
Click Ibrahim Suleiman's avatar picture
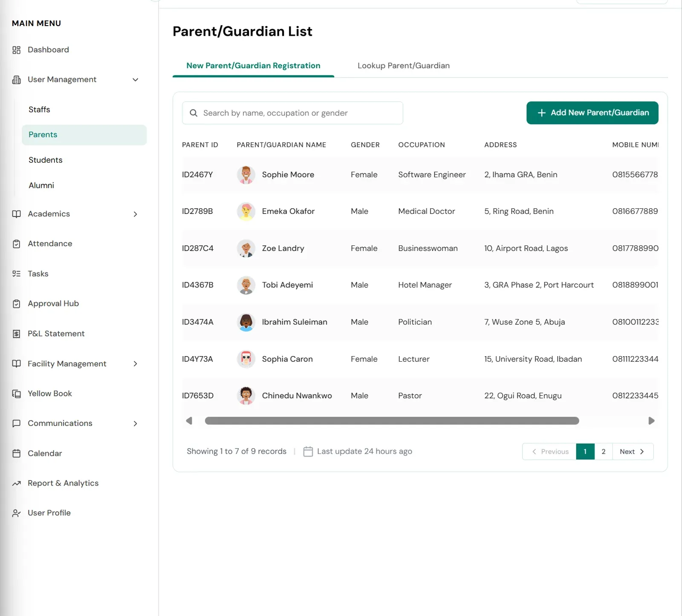pos(246,322)
